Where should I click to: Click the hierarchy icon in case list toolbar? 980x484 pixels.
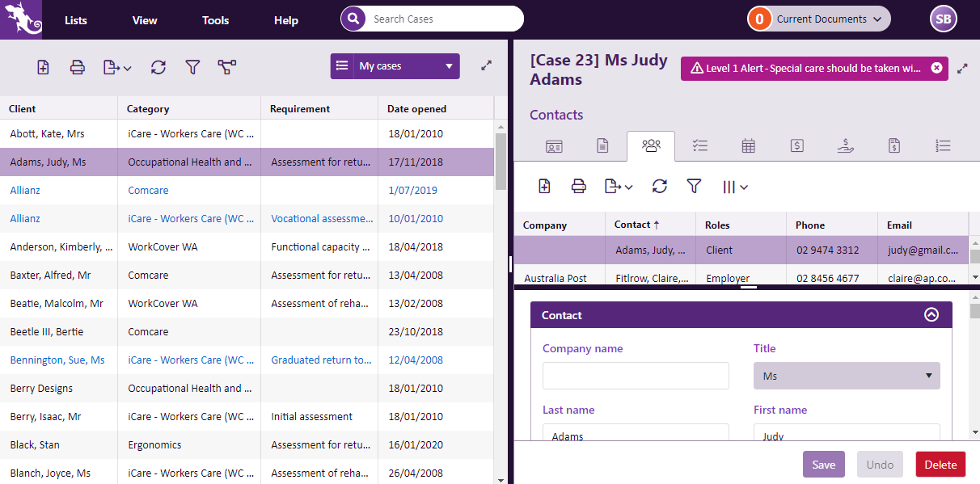pos(227,68)
